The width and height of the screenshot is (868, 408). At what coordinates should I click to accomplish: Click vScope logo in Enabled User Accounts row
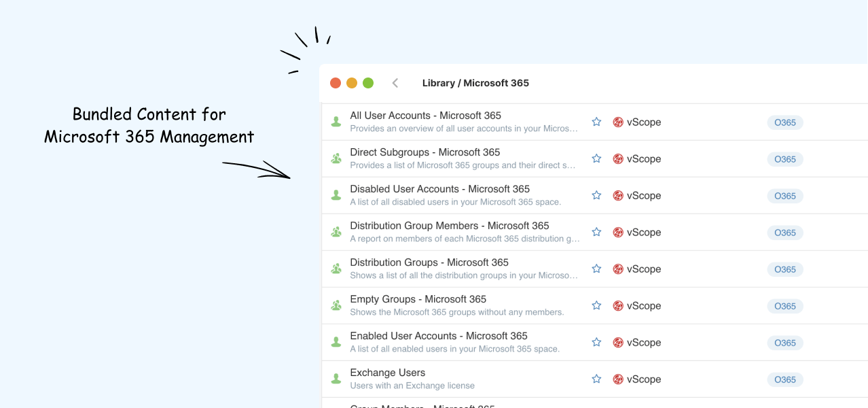618,343
